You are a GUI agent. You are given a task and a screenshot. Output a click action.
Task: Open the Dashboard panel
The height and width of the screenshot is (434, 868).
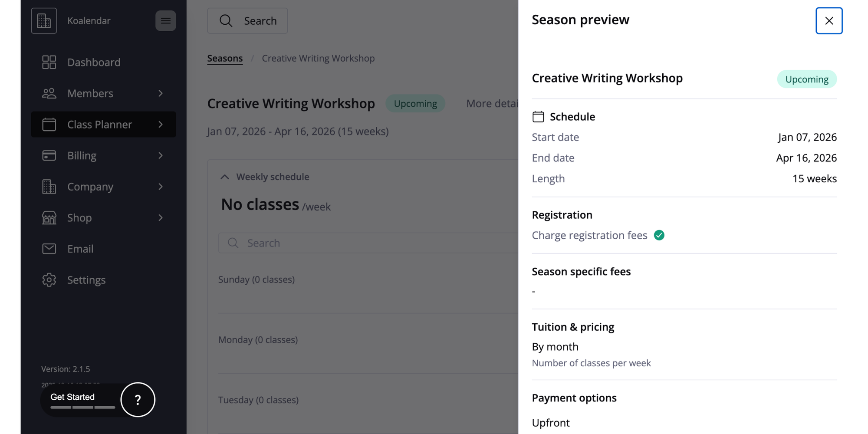click(x=94, y=62)
